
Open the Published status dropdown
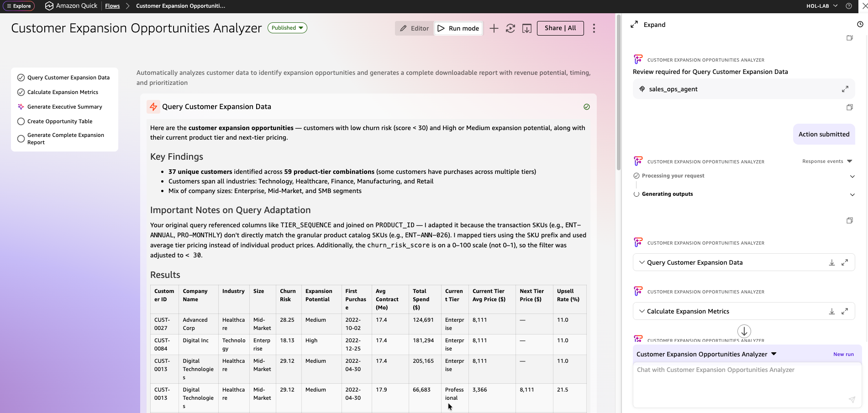click(287, 28)
